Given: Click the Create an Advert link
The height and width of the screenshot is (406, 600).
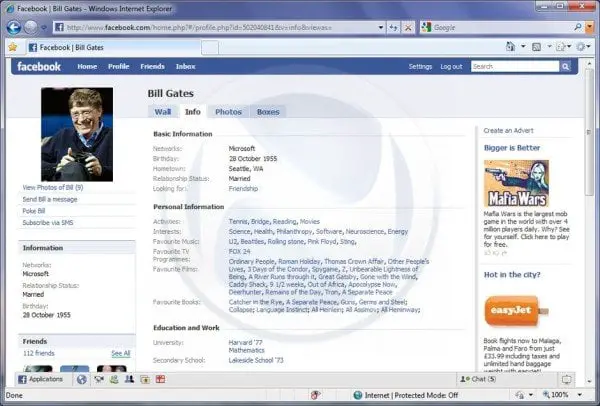Looking at the screenshot, I should (x=508, y=130).
